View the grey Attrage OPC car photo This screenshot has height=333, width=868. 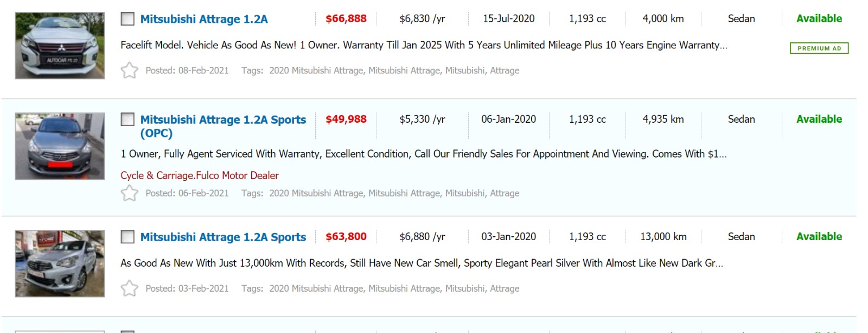point(60,146)
